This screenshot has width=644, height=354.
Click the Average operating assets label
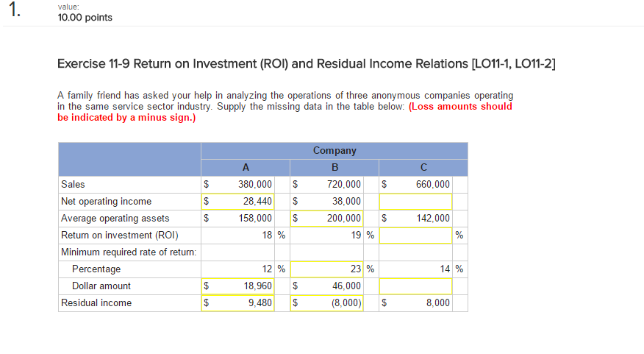click(115, 219)
